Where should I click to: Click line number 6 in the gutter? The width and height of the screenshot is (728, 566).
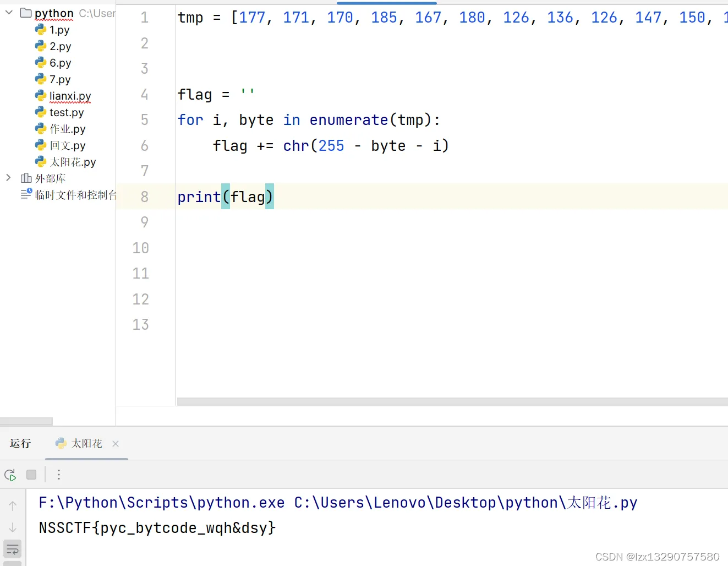point(145,146)
